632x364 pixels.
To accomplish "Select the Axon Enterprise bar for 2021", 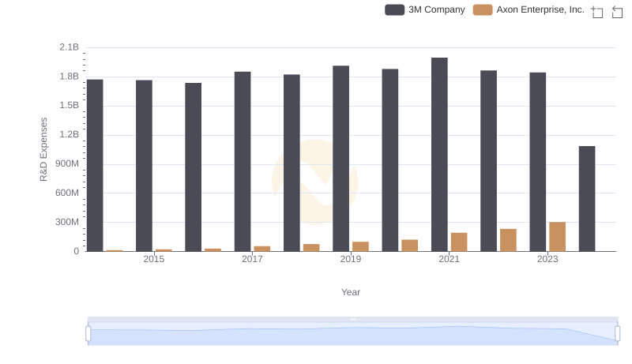I will click(459, 242).
